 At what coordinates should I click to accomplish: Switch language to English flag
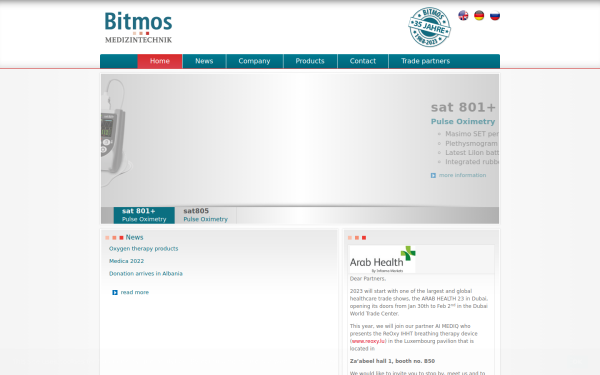point(463,16)
